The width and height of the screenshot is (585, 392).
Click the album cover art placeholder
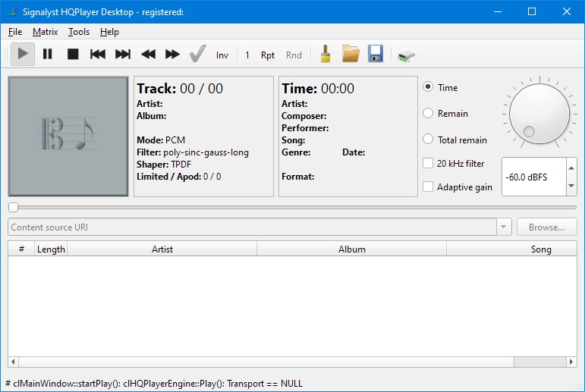click(68, 136)
